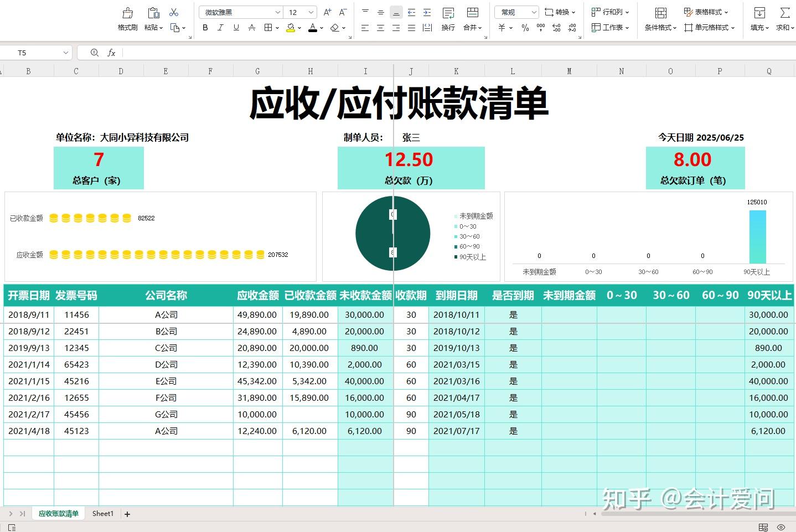The height and width of the screenshot is (532, 796).
Task: Decrease font size with the A- icon
Action: click(343, 12)
